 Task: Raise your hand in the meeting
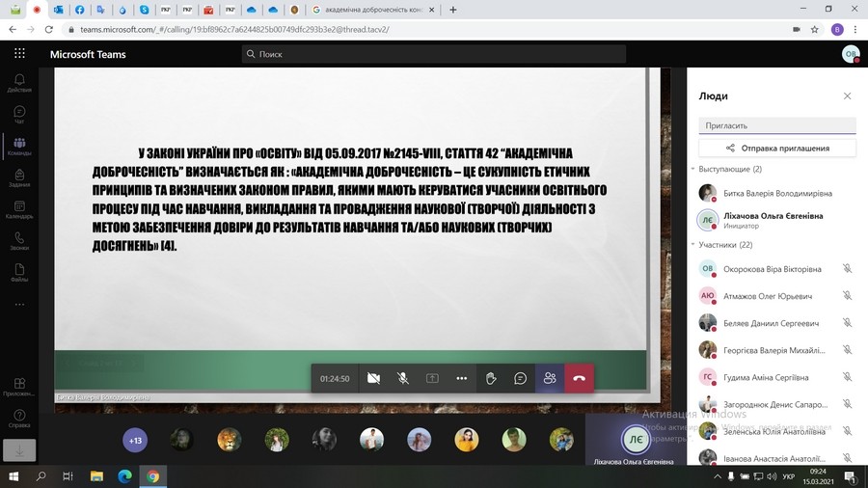click(491, 378)
